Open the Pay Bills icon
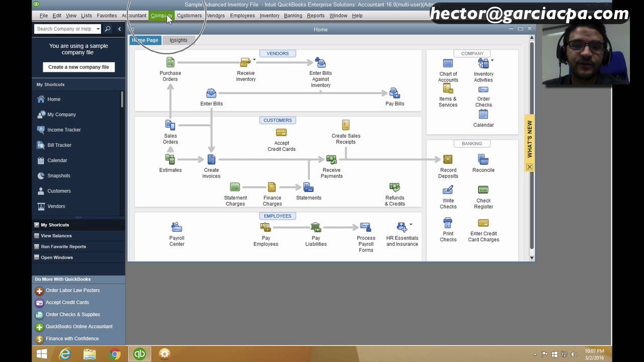Viewport: 644px width, 362px height. pos(394,93)
